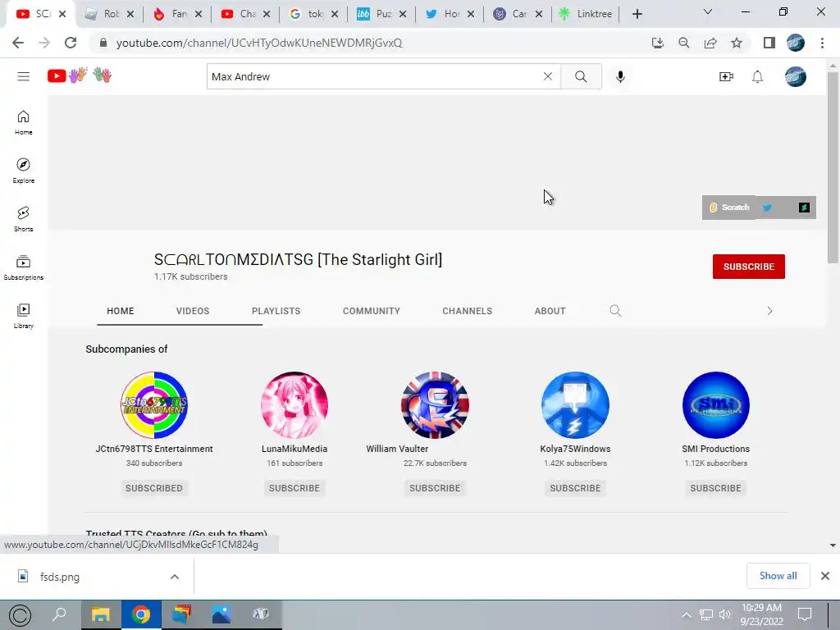
Task: Subscribe to SMI Productions
Action: pos(715,488)
